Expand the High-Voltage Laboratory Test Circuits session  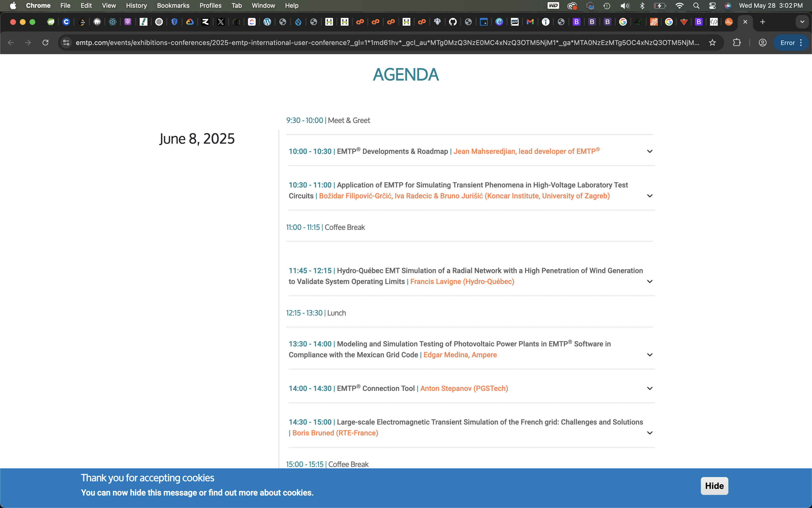click(x=650, y=196)
